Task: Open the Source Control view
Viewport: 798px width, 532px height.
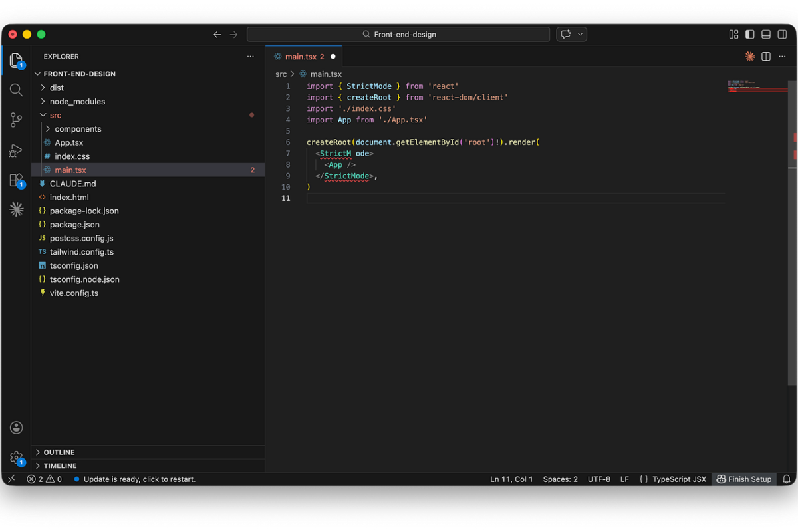Action: pos(16,120)
